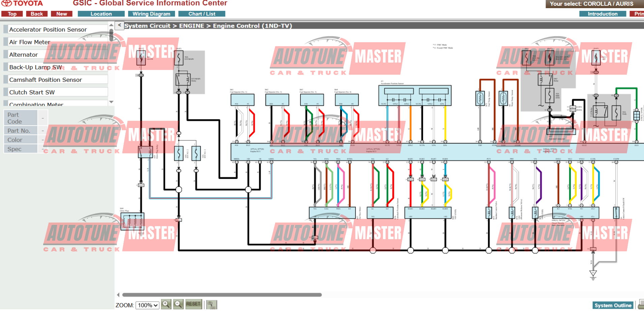Click the zoom out magnifier icon
The image size is (644, 311).
point(179,304)
